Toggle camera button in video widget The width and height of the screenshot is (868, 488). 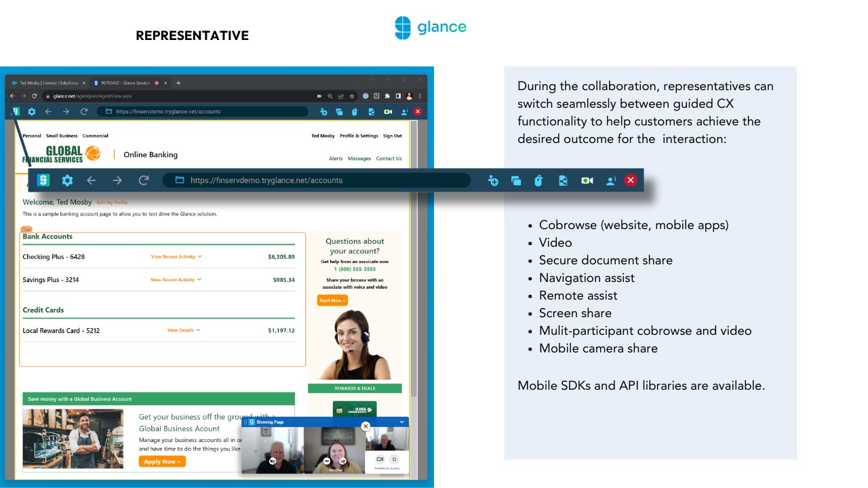[x=380, y=459]
